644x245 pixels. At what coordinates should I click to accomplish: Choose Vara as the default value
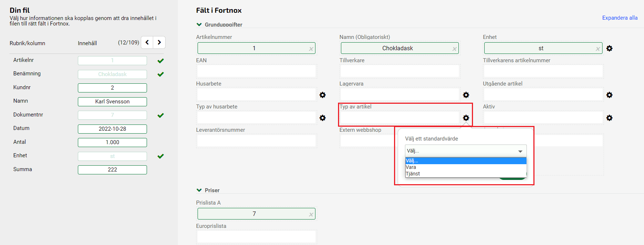coord(466,167)
